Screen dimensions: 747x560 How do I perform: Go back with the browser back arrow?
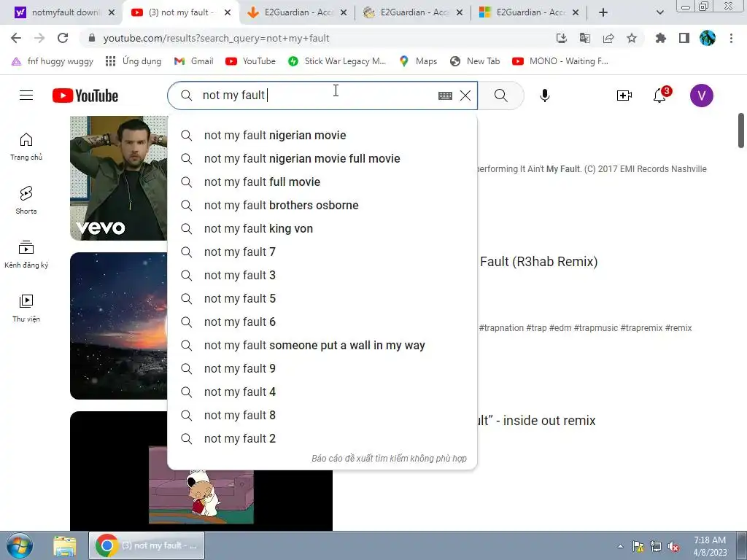click(x=16, y=38)
